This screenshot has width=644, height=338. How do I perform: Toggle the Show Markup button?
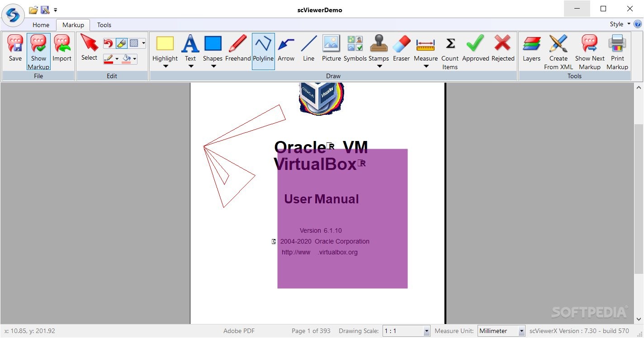[38, 52]
